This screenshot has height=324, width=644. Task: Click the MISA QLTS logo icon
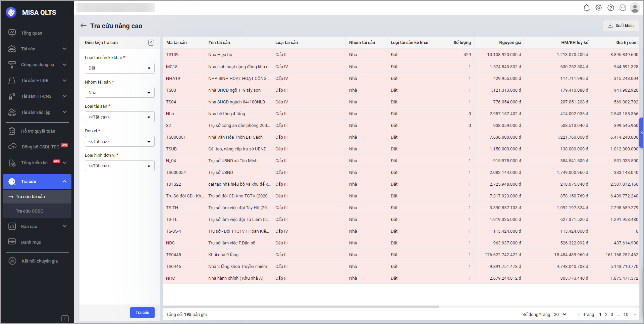tap(11, 12)
